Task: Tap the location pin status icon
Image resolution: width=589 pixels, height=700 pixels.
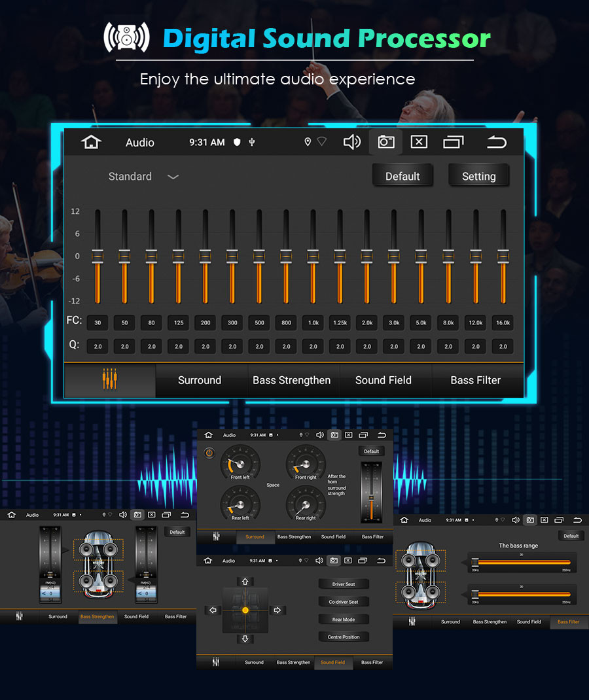Action: [x=308, y=142]
